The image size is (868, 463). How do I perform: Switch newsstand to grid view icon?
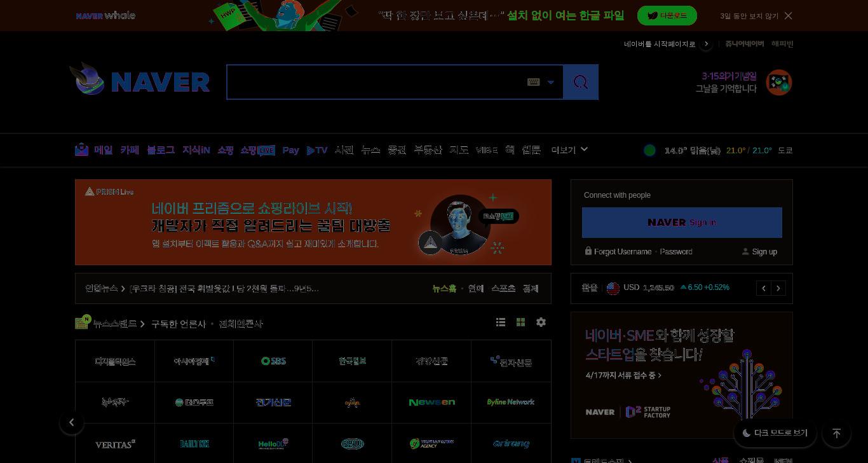(x=520, y=322)
